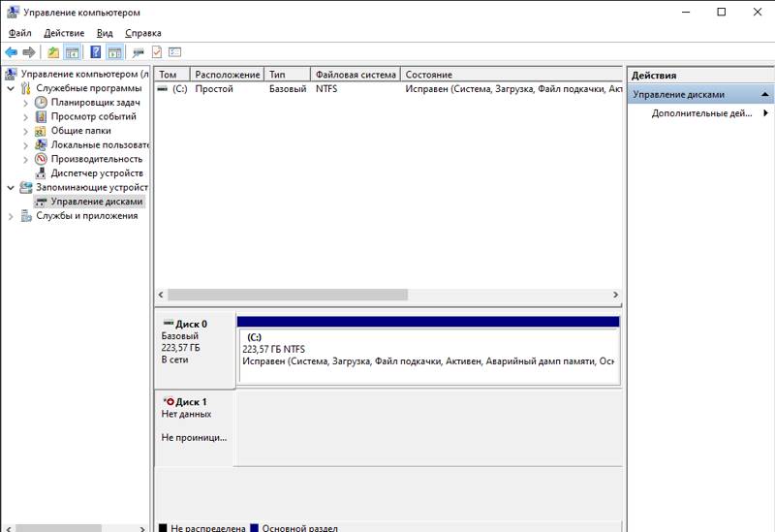
Task: Open the Вид menu
Action: click(105, 33)
